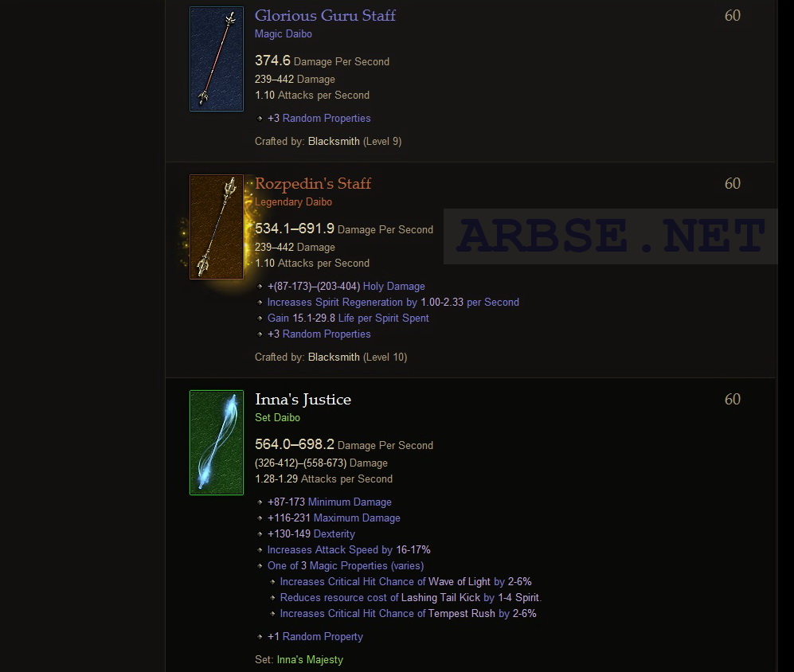
Task: Open the Inna's Majesty set link
Action: (x=310, y=660)
